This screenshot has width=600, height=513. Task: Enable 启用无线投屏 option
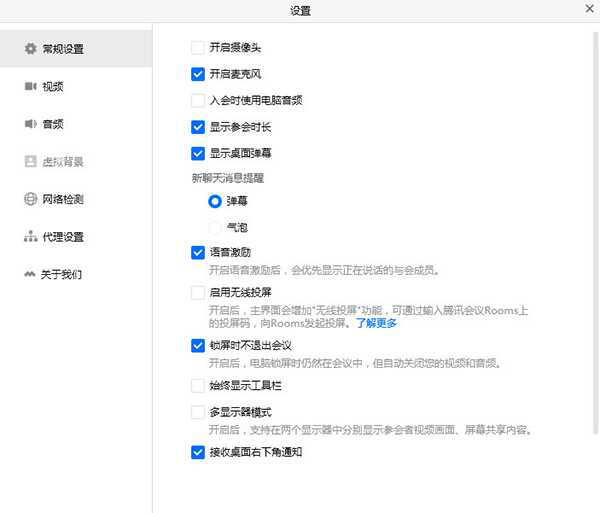click(198, 293)
